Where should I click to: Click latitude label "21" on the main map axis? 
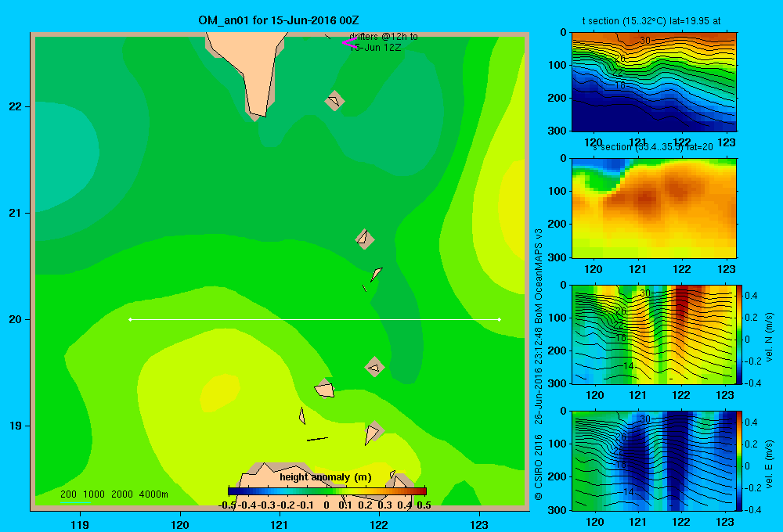pyautogui.click(x=16, y=213)
